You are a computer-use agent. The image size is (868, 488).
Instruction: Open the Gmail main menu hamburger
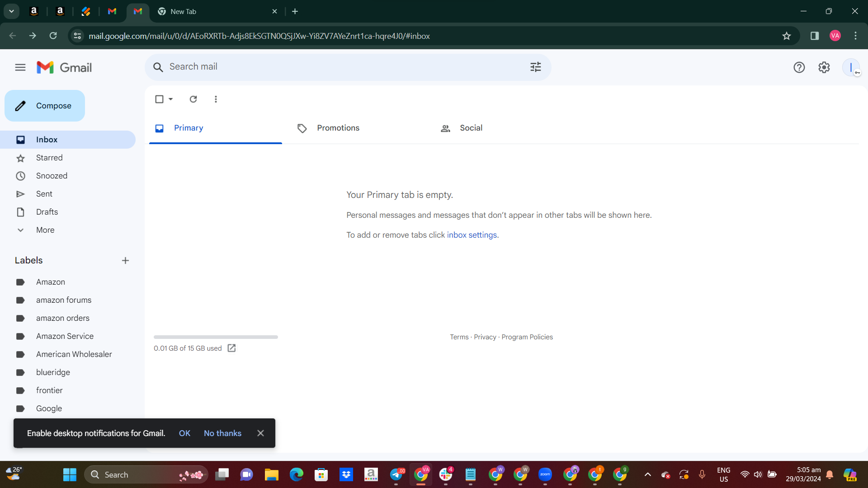point(20,67)
